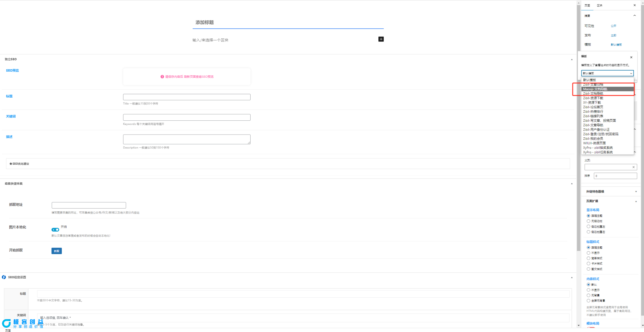The image size is (644, 332).
Task: Click the 极客创益 logo icon
Action: coord(6,323)
